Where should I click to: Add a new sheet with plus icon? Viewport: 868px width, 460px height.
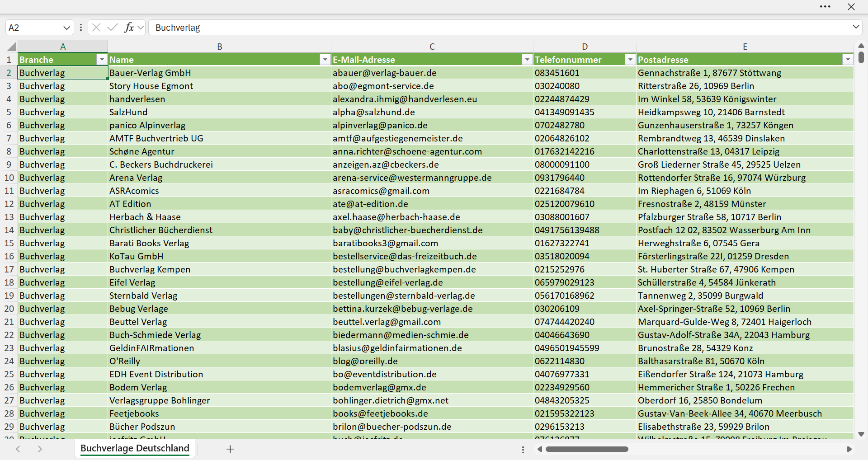(230, 449)
